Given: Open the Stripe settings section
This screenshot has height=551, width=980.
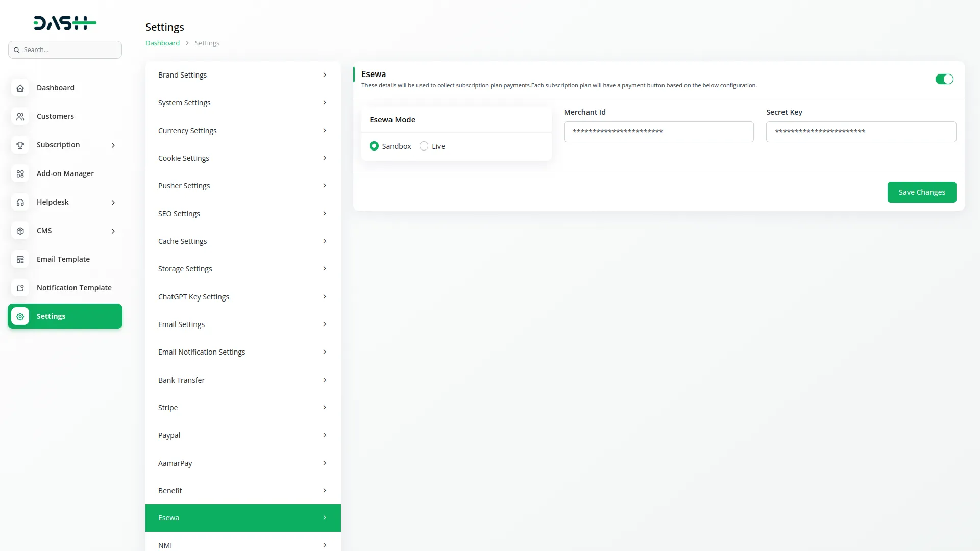Looking at the screenshot, I should click(x=243, y=408).
